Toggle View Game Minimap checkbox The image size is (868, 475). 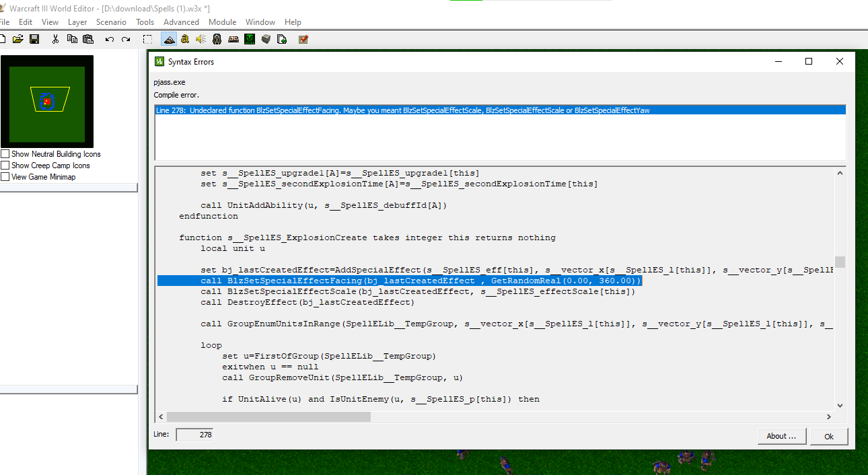click(5, 177)
